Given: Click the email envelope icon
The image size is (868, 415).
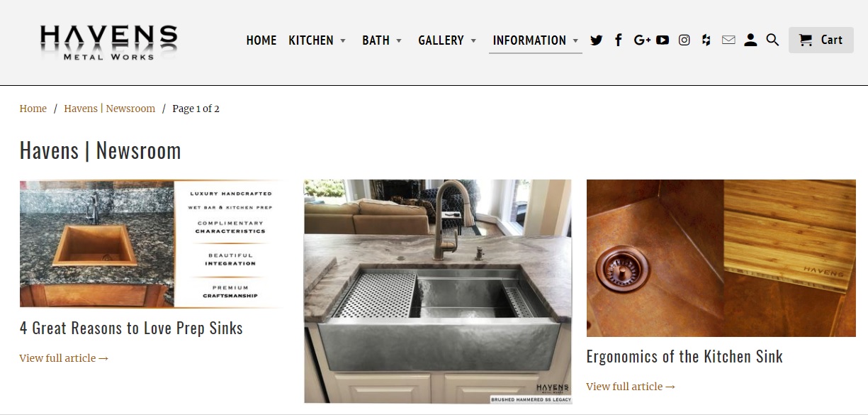Looking at the screenshot, I should coord(728,40).
